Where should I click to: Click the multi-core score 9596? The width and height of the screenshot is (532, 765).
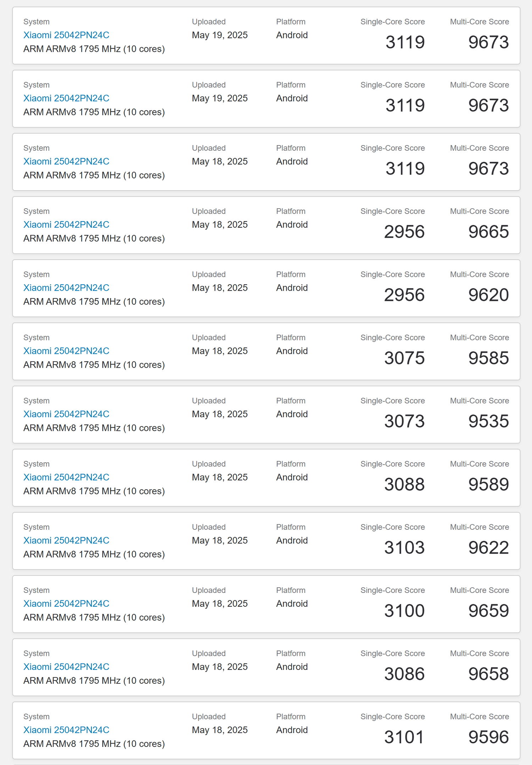pyautogui.click(x=488, y=737)
